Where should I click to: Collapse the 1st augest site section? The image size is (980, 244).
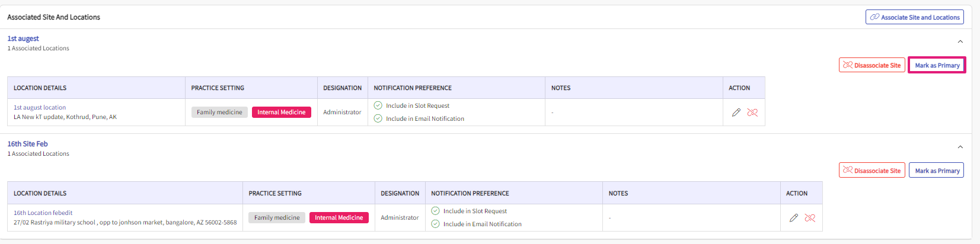coord(960,41)
